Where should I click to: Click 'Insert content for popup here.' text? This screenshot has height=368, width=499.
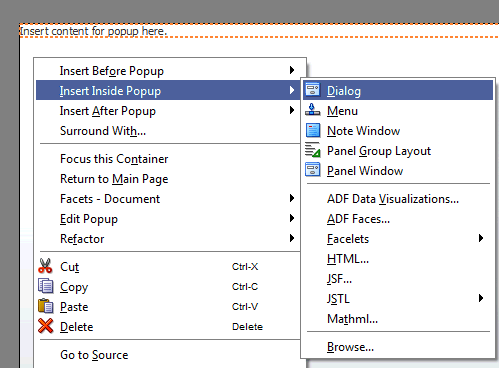pyautogui.click(x=93, y=31)
